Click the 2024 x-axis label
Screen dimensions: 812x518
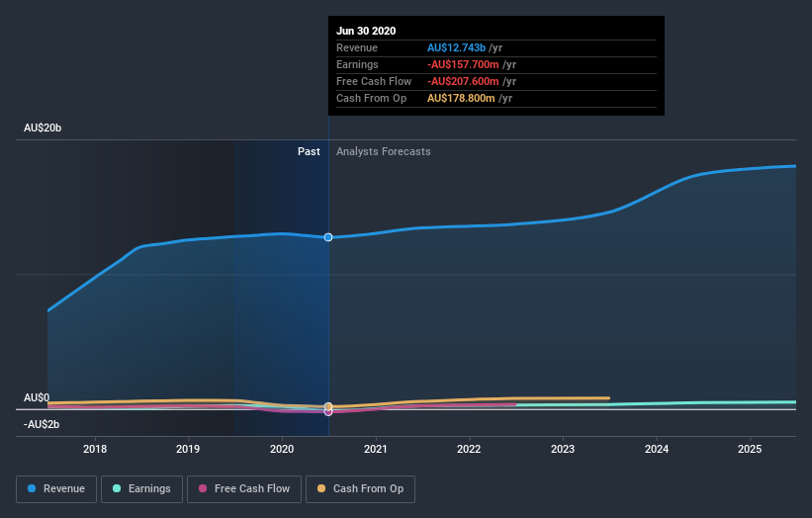coord(656,449)
